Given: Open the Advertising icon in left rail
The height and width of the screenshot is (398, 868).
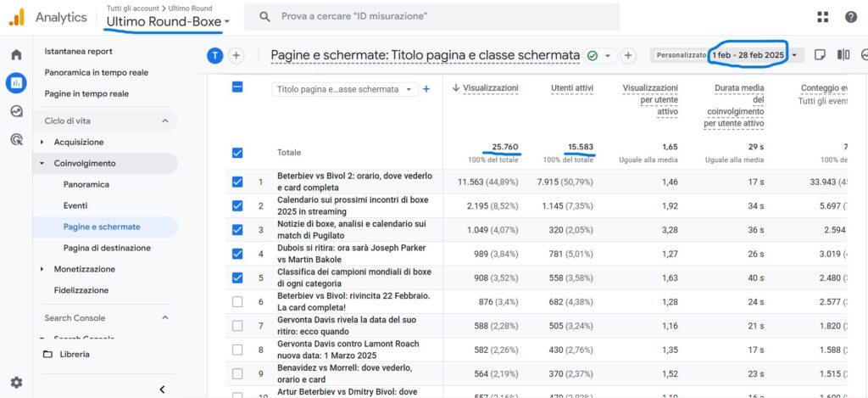Looking at the screenshot, I should [16, 139].
